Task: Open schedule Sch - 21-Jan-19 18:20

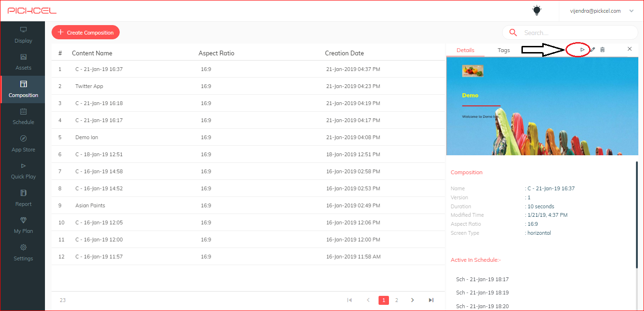Action: coord(482,306)
